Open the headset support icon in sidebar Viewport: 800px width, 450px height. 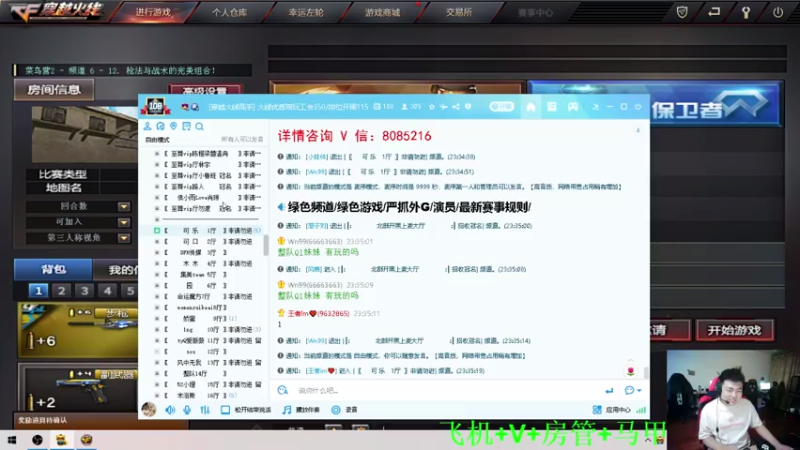click(160, 126)
